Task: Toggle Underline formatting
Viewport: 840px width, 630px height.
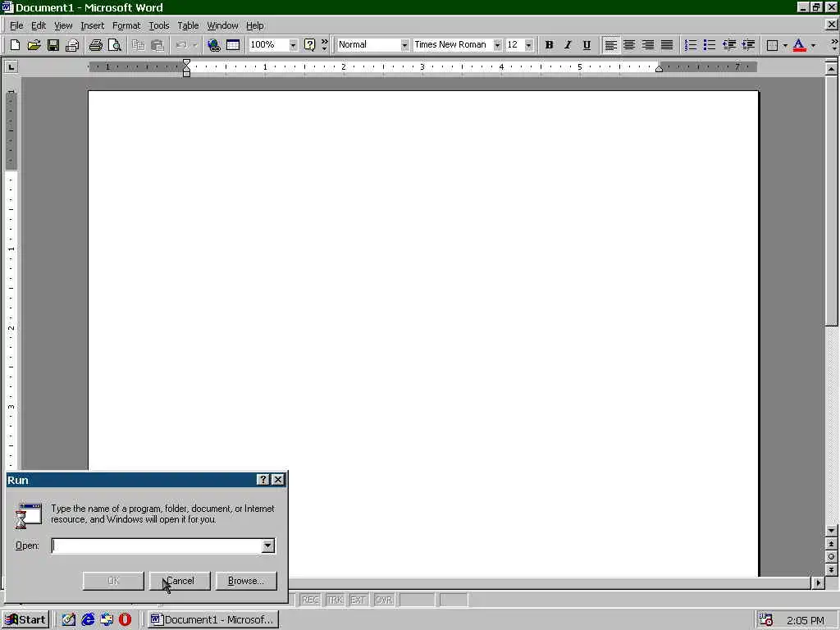Action: (587, 45)
